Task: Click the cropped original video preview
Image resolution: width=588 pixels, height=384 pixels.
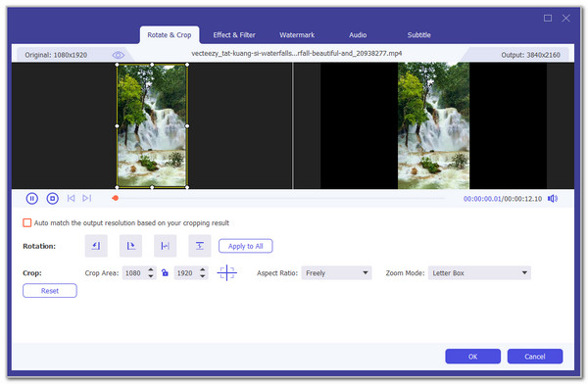Action: (x=152, y=125)
